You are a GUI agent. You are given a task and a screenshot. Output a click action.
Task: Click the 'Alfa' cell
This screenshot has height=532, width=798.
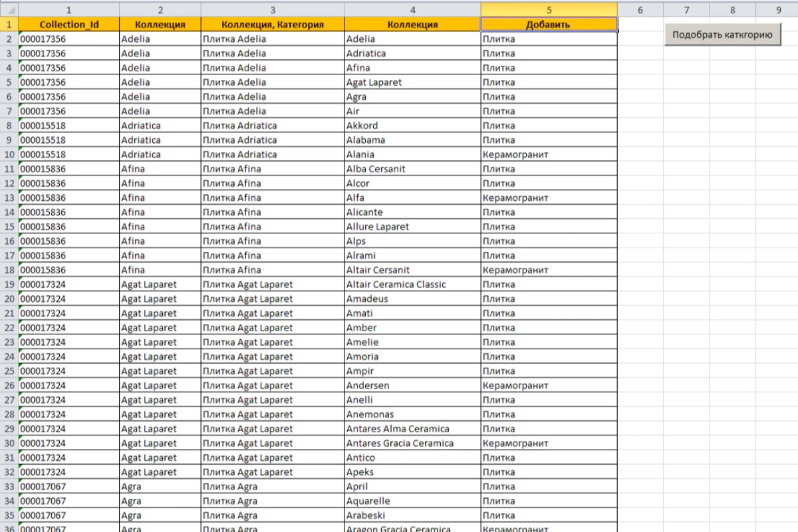(413, 198)
